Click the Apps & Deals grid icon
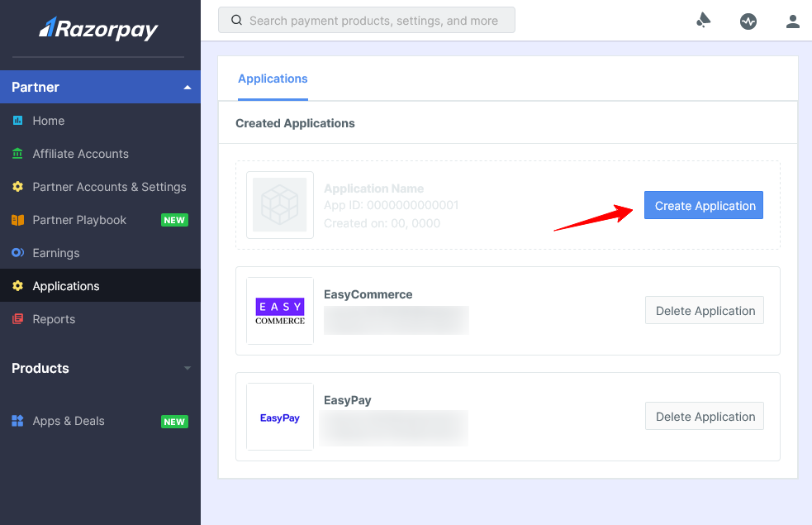Viewport: 812px width, 525px height. [x=17, y=420]
